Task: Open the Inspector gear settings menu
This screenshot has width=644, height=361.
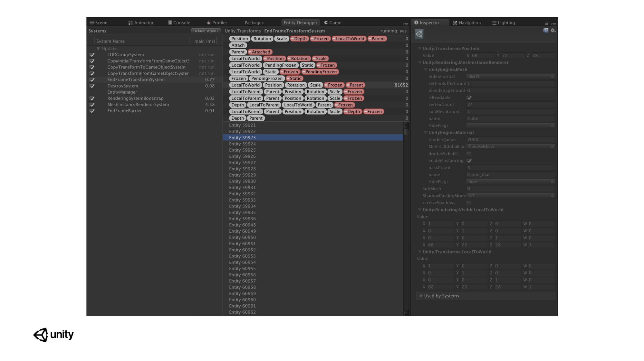Action: 553,31
